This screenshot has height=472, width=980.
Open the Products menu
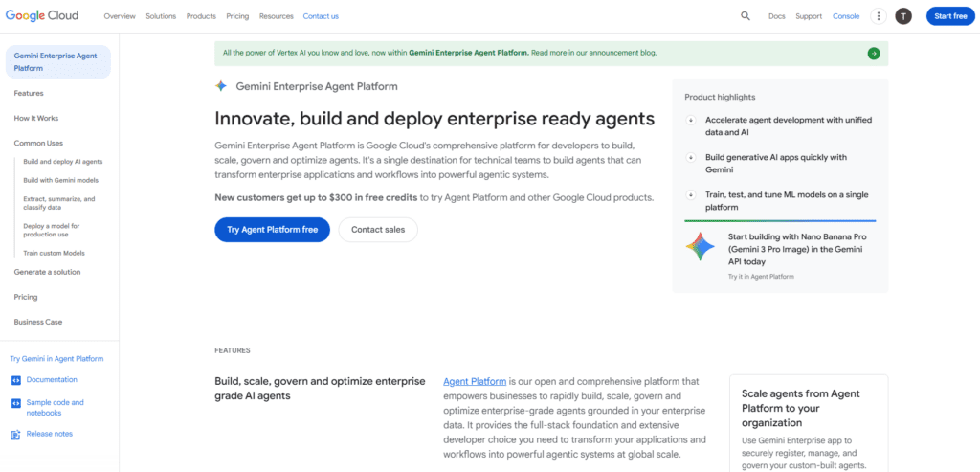coord(201,16)
